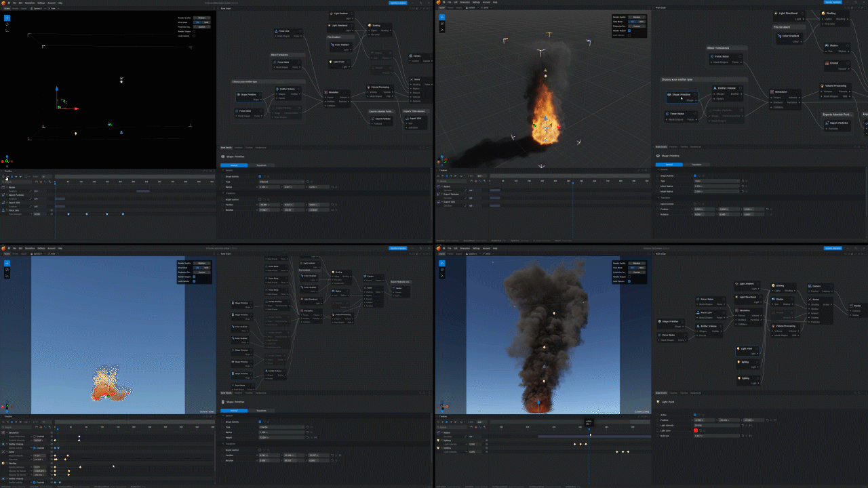868x488 pixels.
Task: Switch to Transform tab in the black-viewport window
Action: coord(261,165)
